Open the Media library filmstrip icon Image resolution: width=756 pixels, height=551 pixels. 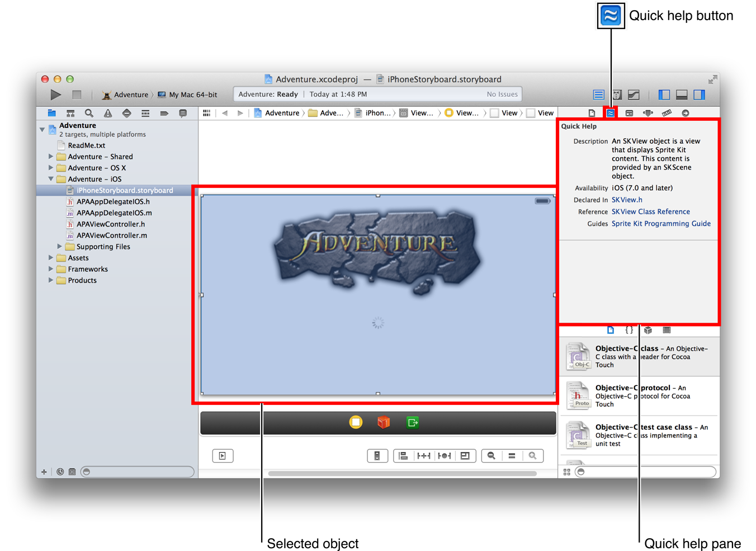667,330
